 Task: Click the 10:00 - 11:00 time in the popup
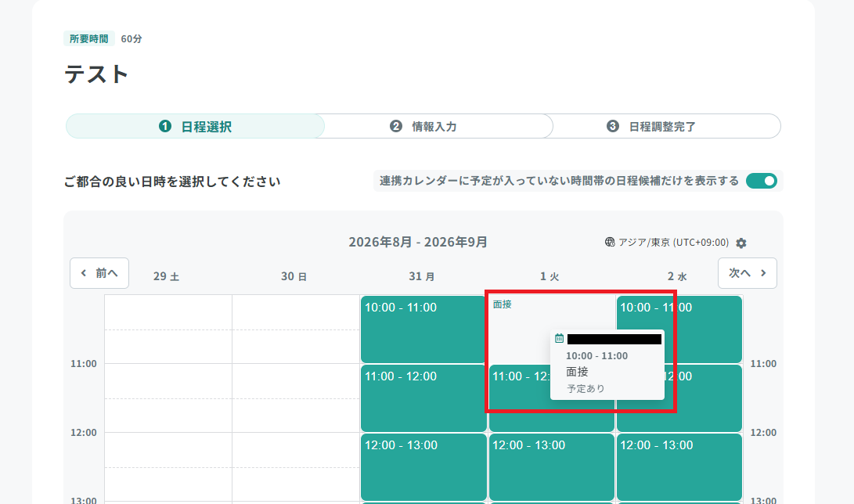point(596,356)
